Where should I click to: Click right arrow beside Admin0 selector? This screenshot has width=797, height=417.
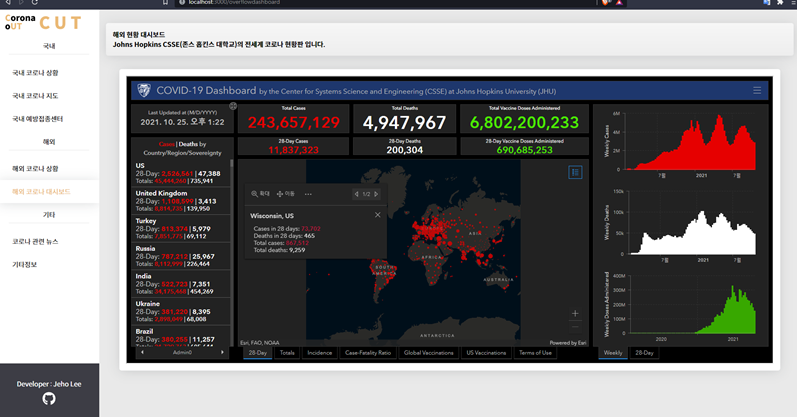tap(222, 352)
